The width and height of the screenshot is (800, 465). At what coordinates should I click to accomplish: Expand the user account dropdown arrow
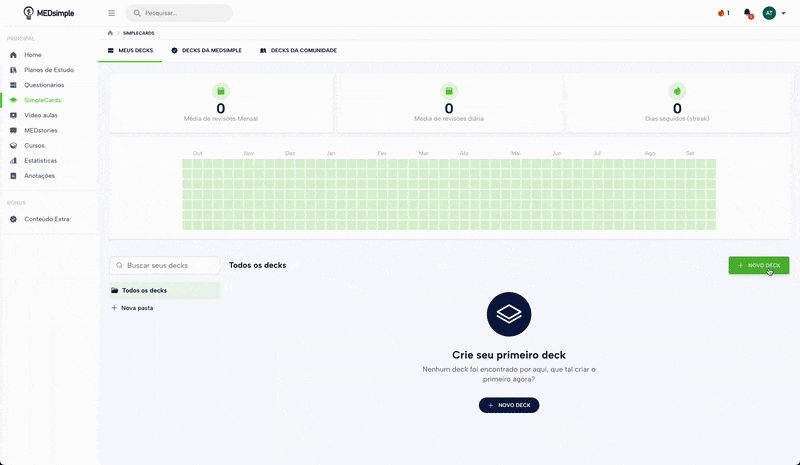784,13
